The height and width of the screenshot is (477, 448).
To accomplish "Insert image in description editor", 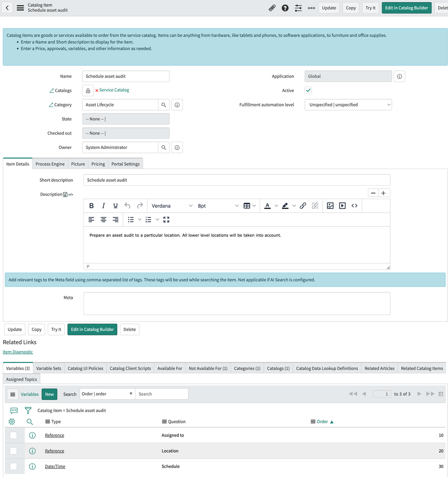I will pyautogui.click(x=330, y=206).
